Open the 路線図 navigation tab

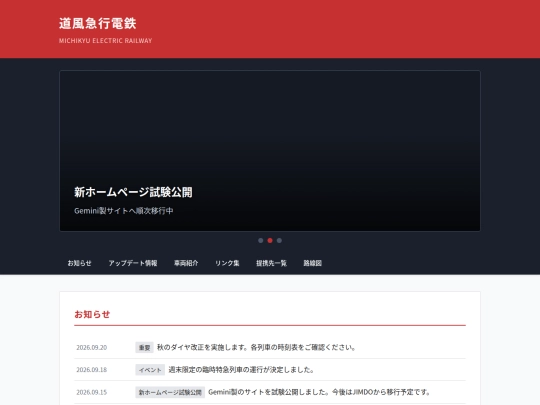(x=312, y=263)
